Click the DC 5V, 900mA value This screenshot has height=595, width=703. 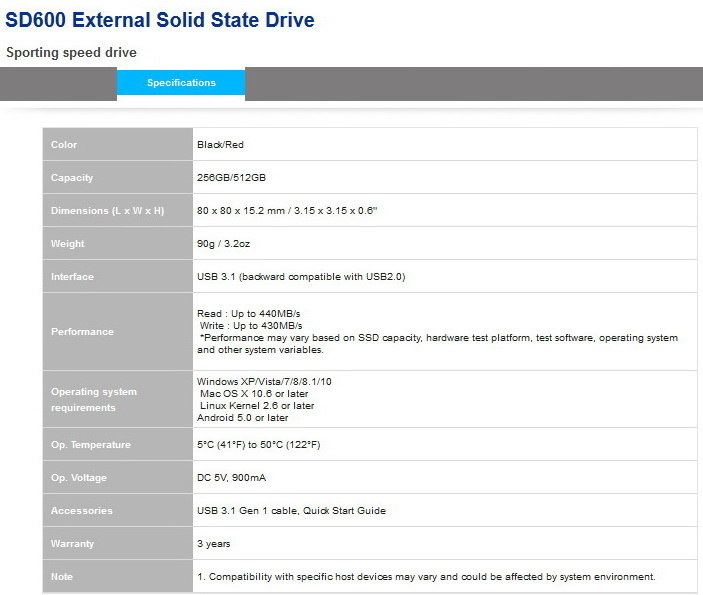(x=231, y=478)
